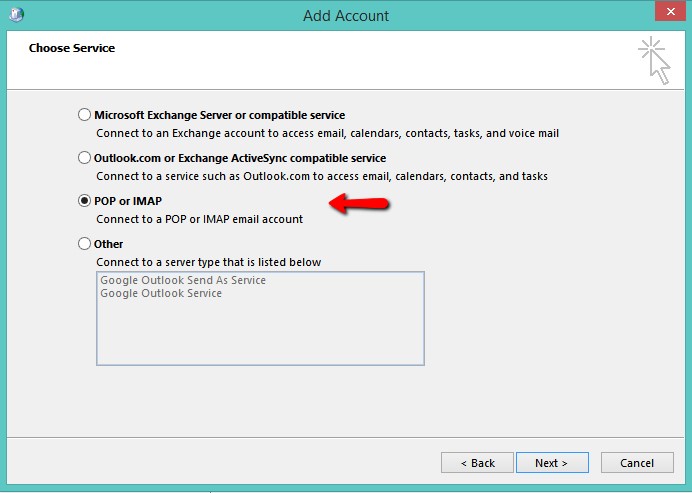Click the cursor wizard icon at top right
This screenshot has height=493, width=692.
coord(654,61)
